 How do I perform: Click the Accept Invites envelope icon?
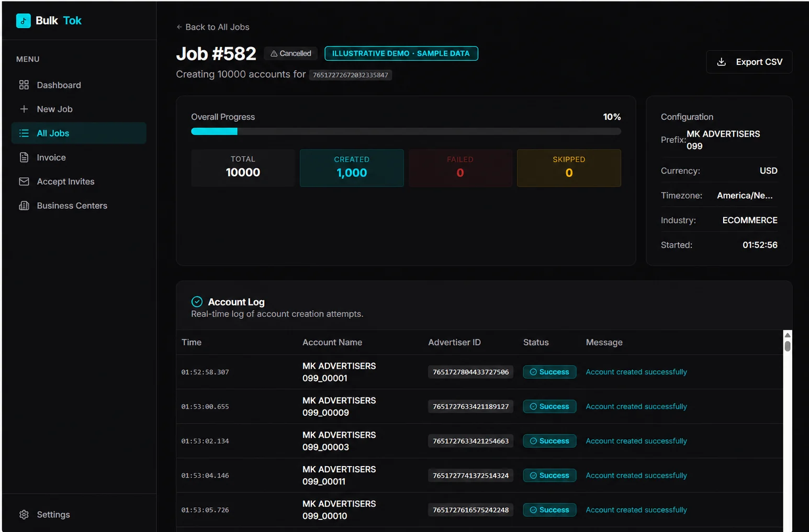pyautogui.click(x=24, y=182)
